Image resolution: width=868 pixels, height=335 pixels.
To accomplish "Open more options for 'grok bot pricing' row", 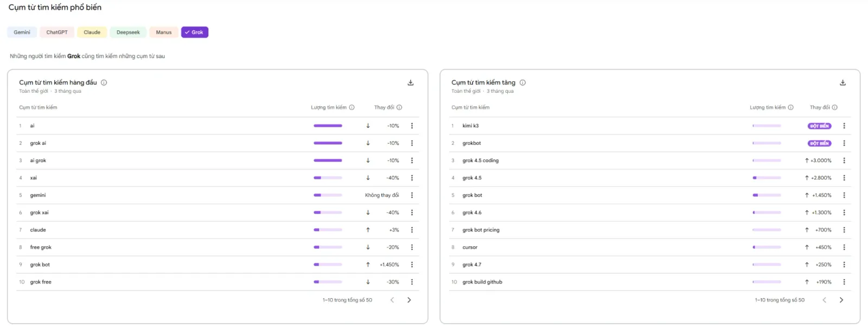I will (844, 230).
